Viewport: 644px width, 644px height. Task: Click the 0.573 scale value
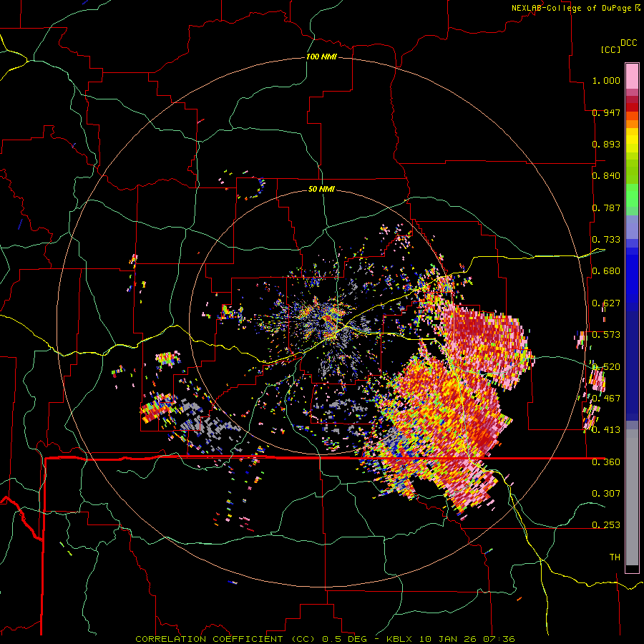pos(606,335)
